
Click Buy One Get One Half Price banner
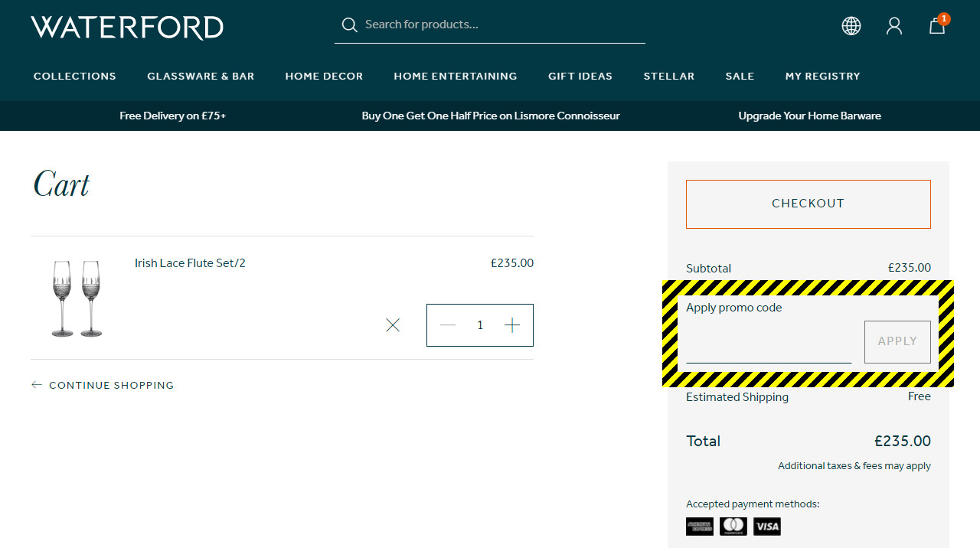pos(491,116)
